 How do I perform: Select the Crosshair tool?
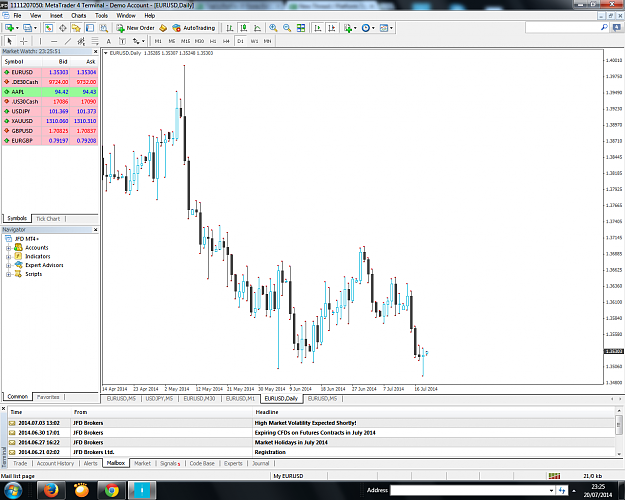[x=24, y=41]
